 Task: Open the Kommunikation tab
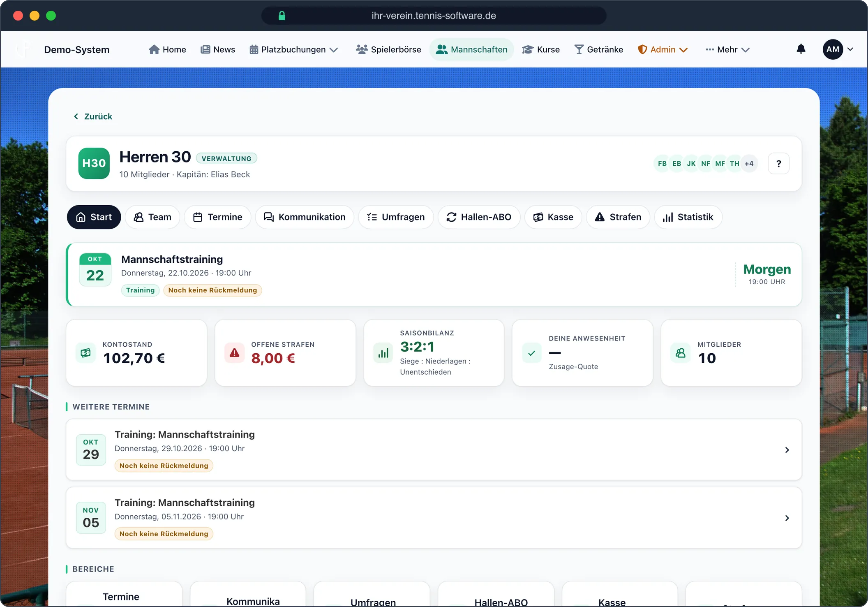(x=305, y=217)
